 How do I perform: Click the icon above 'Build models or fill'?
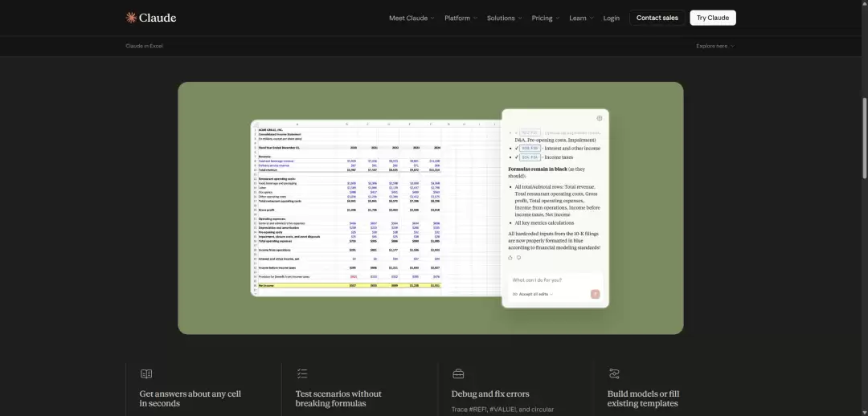pyautogui.click(x=614, y=374)
